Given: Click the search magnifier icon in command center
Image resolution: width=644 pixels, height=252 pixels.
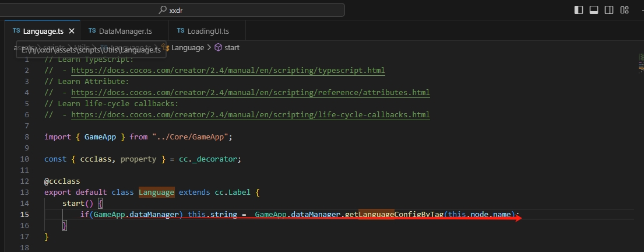Looking at the screenshot, I should (x=163, y=10).
